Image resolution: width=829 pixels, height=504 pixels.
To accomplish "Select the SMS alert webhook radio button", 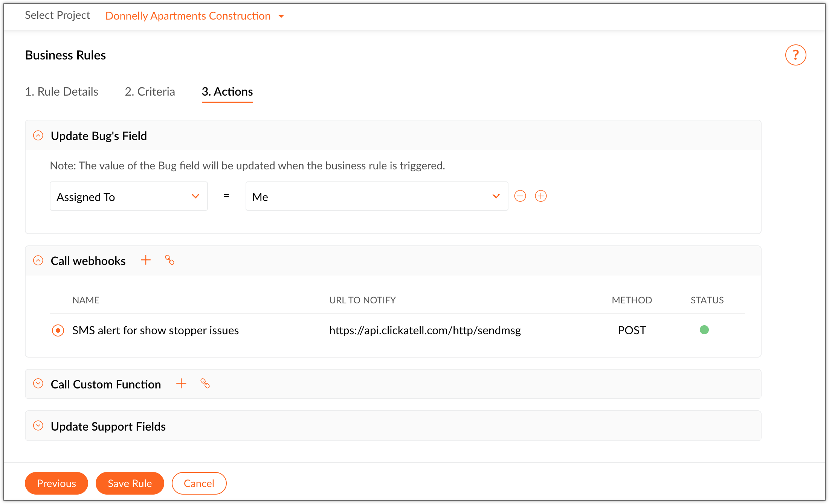I will tap(58, 330).
